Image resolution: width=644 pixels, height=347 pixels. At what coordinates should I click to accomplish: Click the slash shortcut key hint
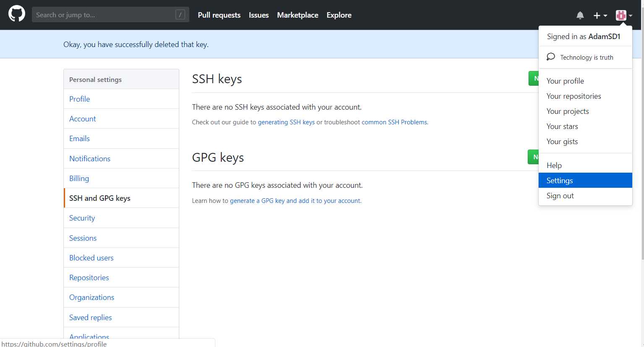(x=180, y=15)
